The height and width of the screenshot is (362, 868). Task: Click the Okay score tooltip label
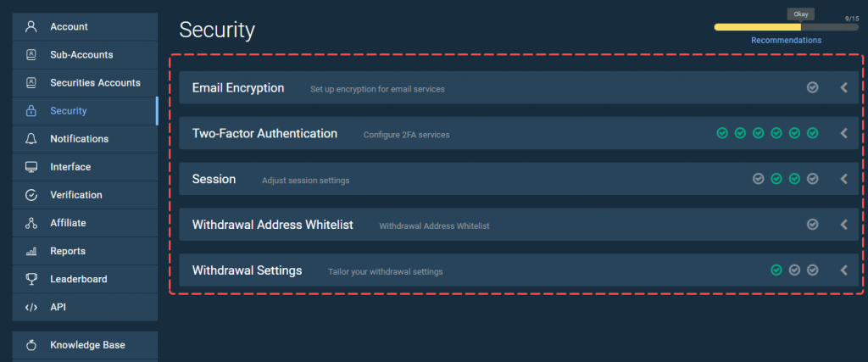[800, 14]
